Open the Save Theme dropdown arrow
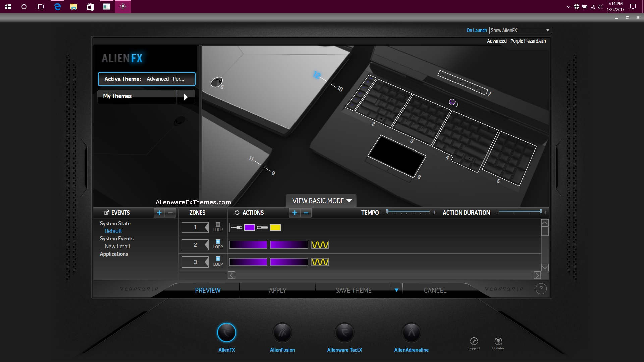 pos(396,290)
